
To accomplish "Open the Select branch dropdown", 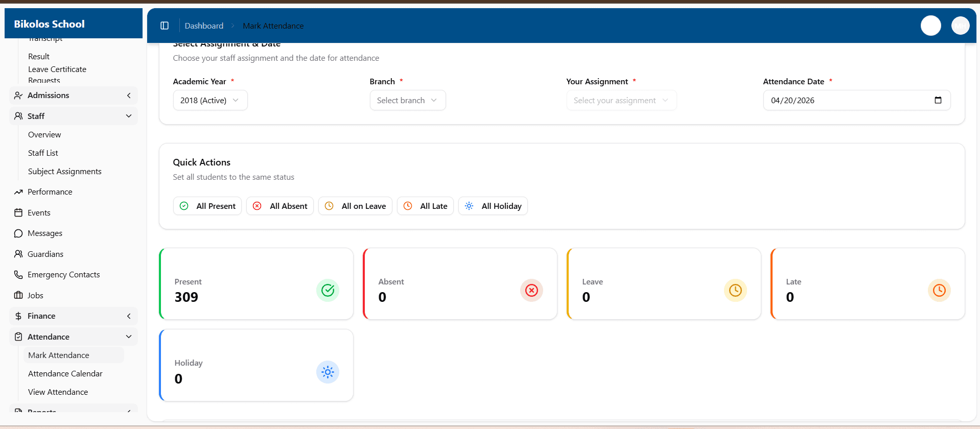I will coord(407,100).
